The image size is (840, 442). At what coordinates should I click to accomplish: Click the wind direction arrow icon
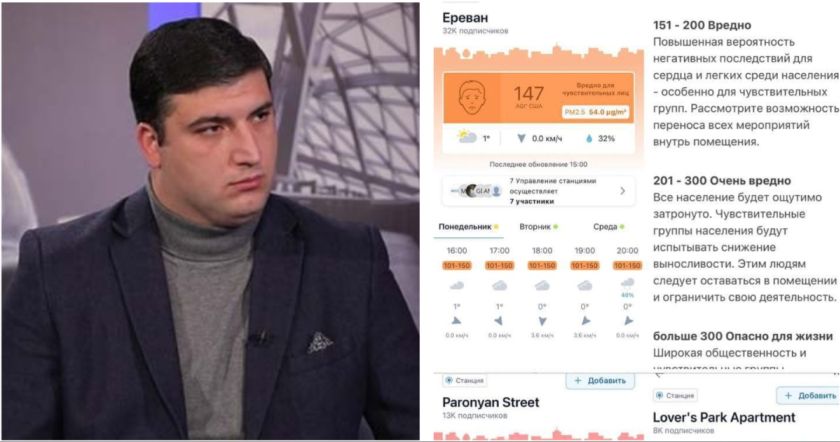(x=521, y=138)
